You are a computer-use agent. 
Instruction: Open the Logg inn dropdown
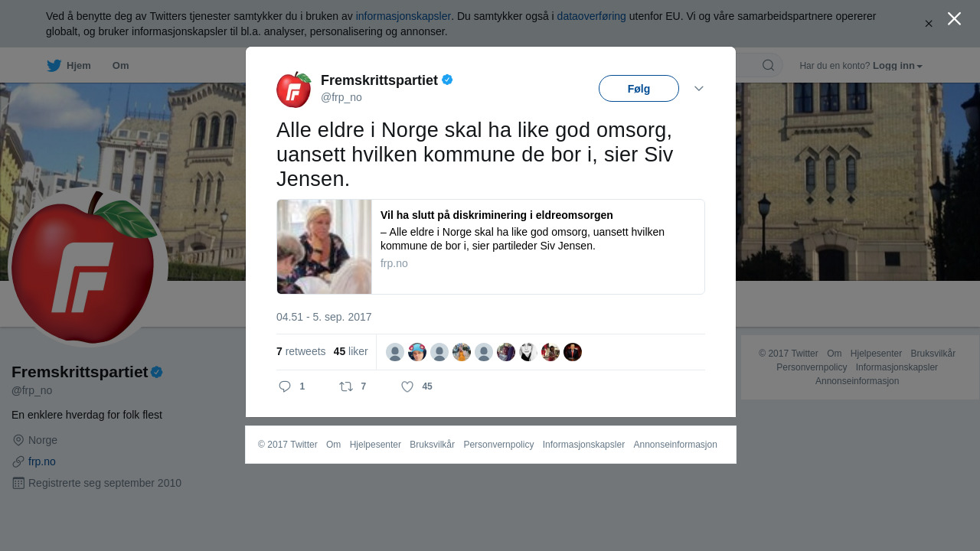coord(897,66)
